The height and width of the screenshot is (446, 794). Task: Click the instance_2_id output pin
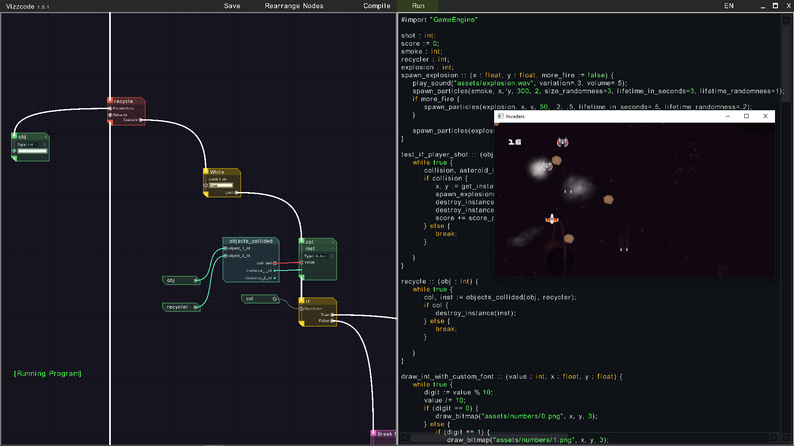[x=275, y=278]
